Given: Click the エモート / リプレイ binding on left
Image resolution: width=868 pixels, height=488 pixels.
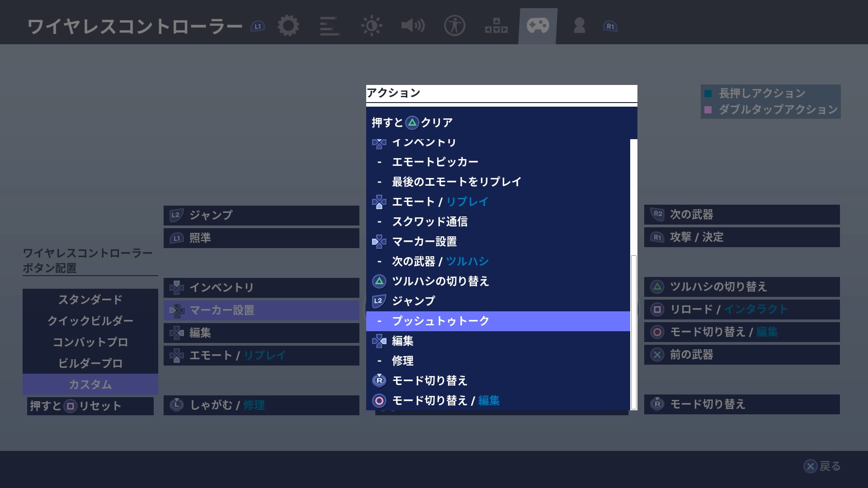Looking at the screenshot, I should pyautogui.click(x=261, y=355).
